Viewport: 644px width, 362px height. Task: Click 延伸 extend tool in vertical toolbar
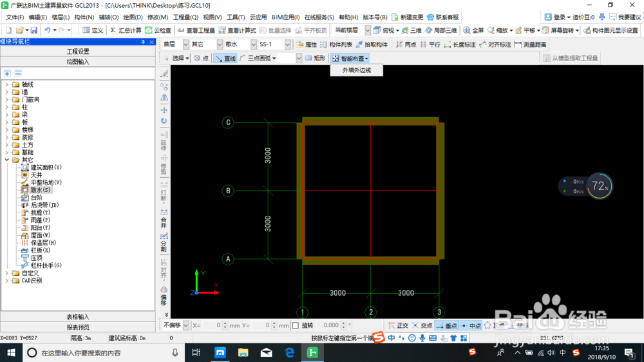pos(164,141)
